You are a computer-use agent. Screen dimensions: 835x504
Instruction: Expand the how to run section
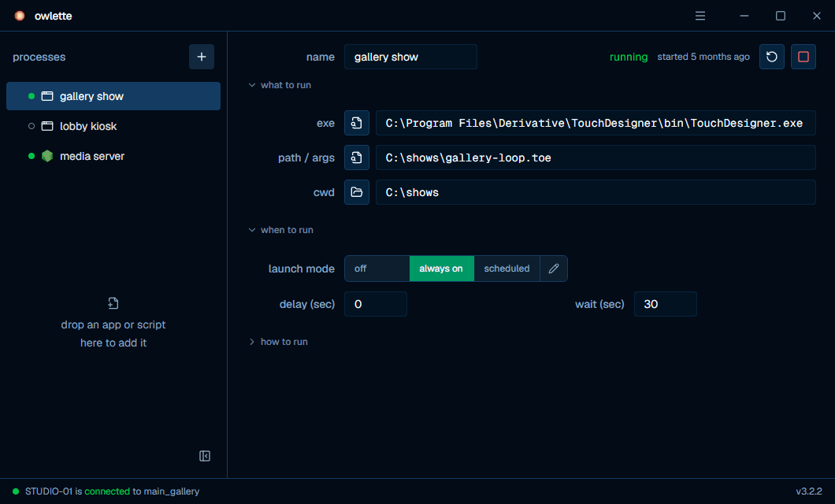point(278,342)
